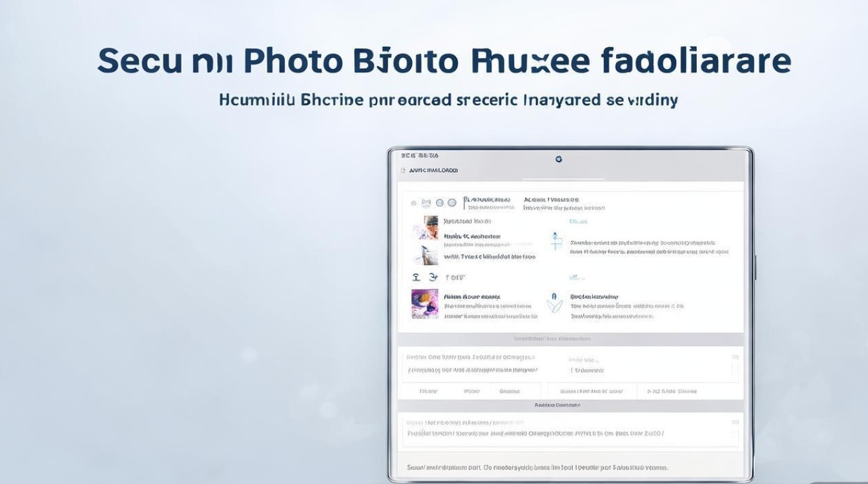
Task: Select the leftmost tab in the tab row
Action: click(x=428, y=391)
